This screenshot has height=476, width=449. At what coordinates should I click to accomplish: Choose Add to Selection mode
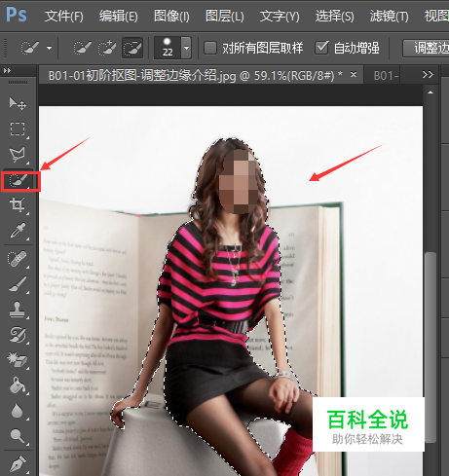(x=107, y=48)
